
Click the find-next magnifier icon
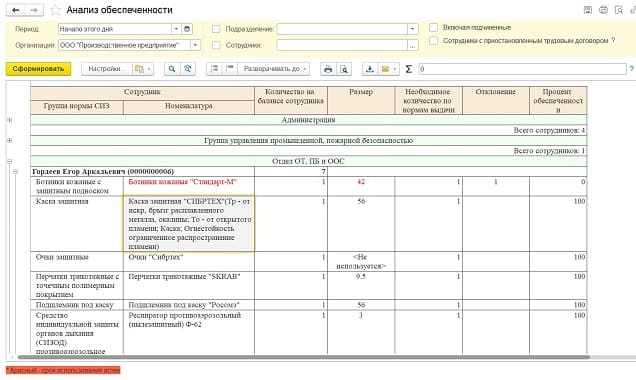point(188,69)
